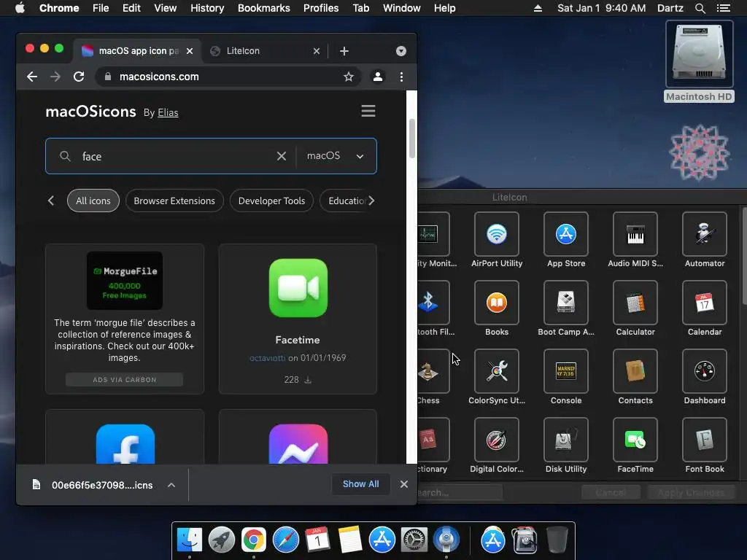Click the Calendar icon in LiteIcon
The image size is (747, 560).
705,303
